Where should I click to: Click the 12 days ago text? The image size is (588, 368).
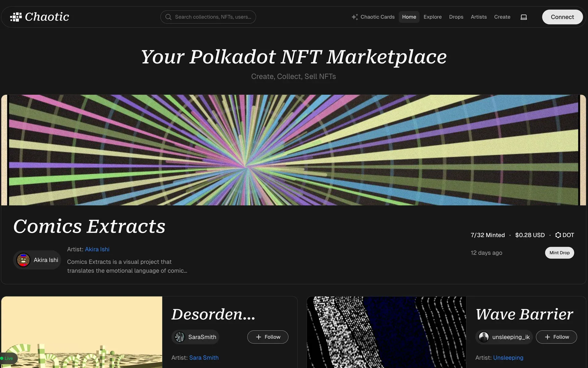point(486,253)
